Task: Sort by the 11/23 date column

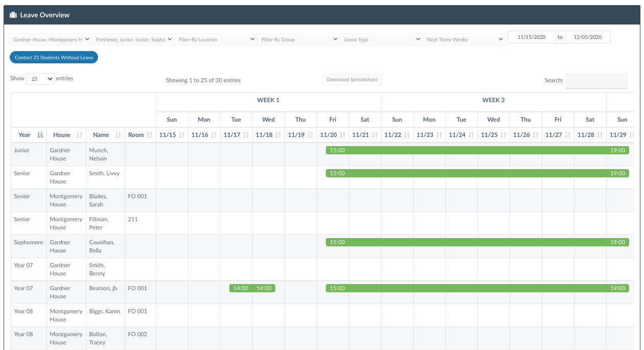Action: (430, 135)
